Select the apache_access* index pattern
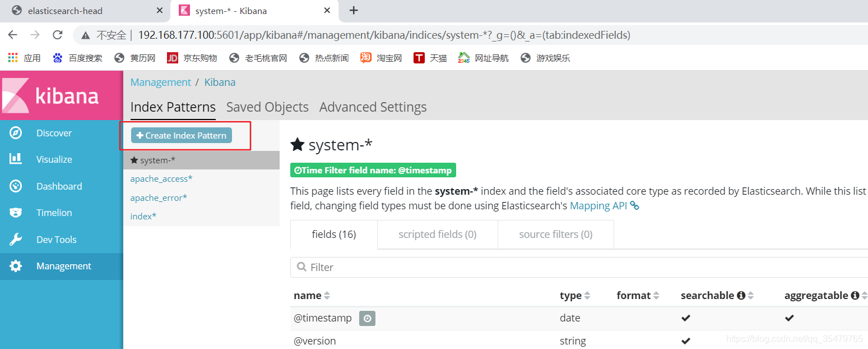This screenshot has height=349, width=868. (161, 178)
